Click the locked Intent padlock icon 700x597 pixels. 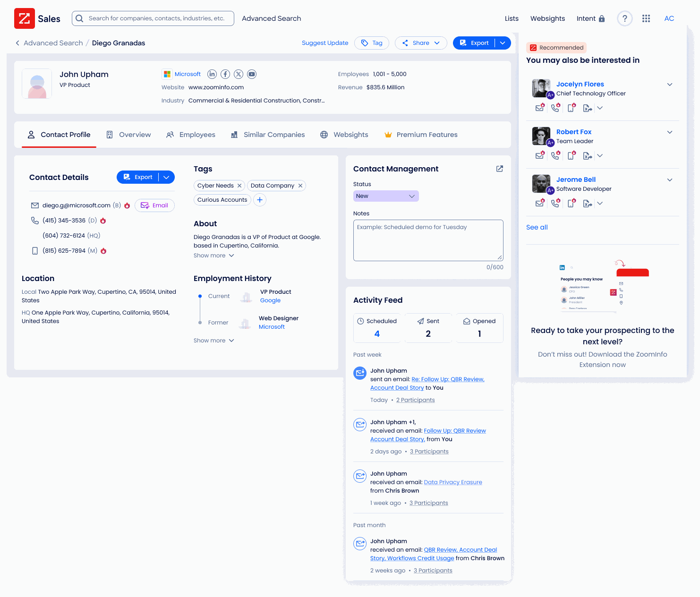pos(602,18)
